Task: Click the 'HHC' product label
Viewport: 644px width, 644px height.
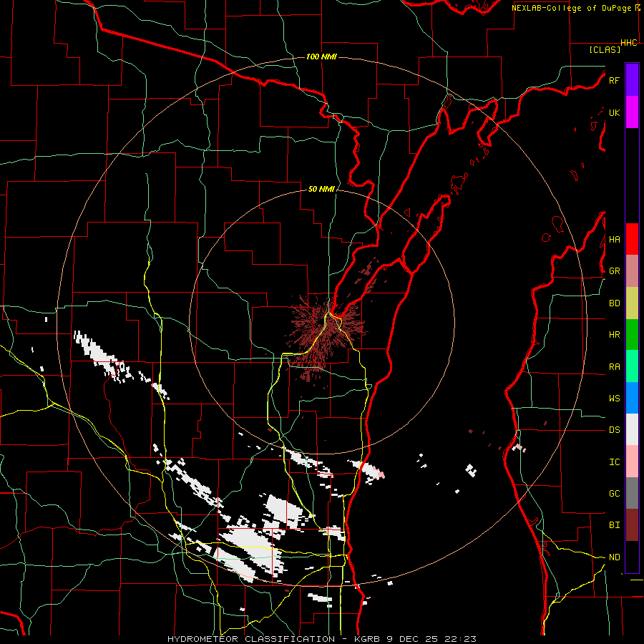Action: pyautogui.click(x=629, y=43)
